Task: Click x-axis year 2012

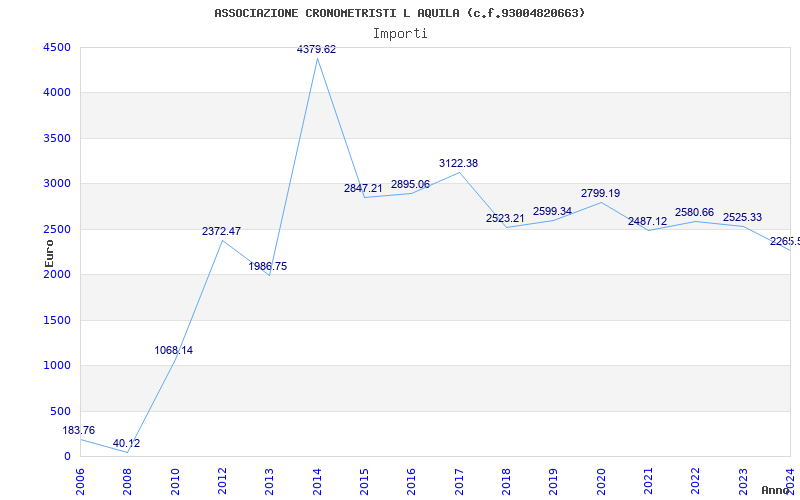Action: (222, 482)
